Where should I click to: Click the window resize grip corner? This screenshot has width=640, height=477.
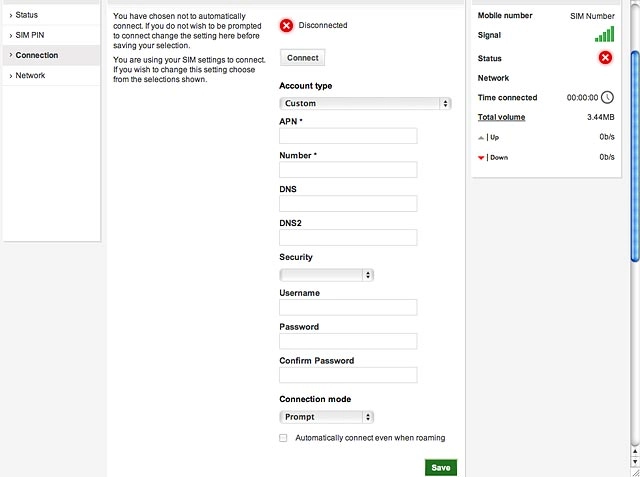point(635,472)
